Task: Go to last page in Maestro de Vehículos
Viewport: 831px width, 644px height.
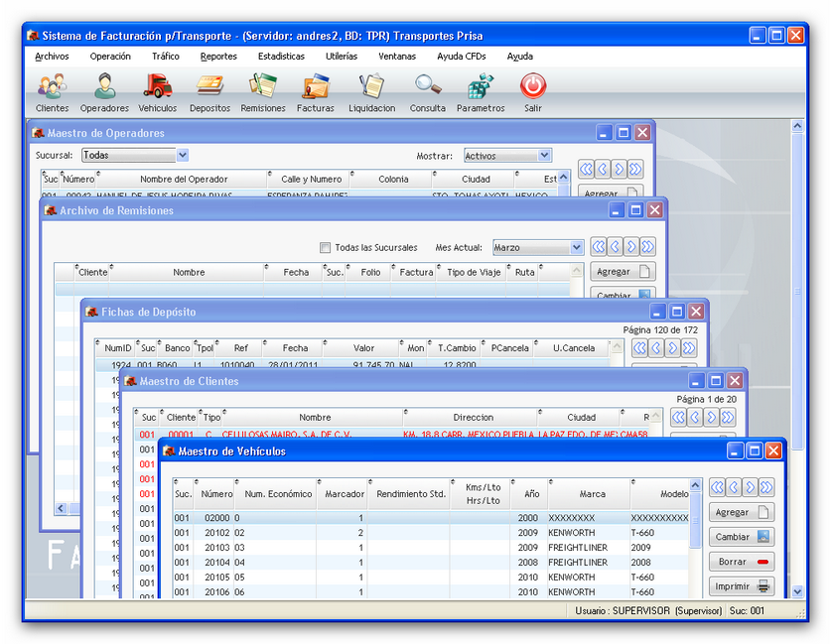Action: 766,486
